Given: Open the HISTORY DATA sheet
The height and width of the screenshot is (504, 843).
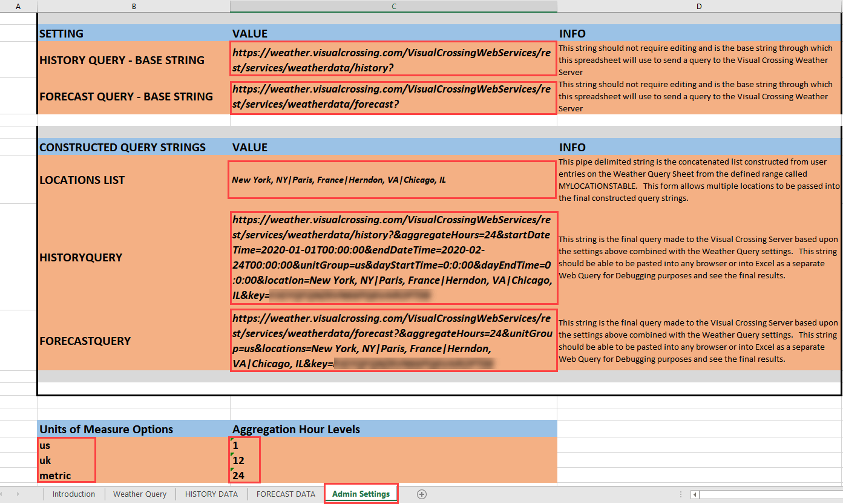Looking at the screenshot, I should pos(211,494).
